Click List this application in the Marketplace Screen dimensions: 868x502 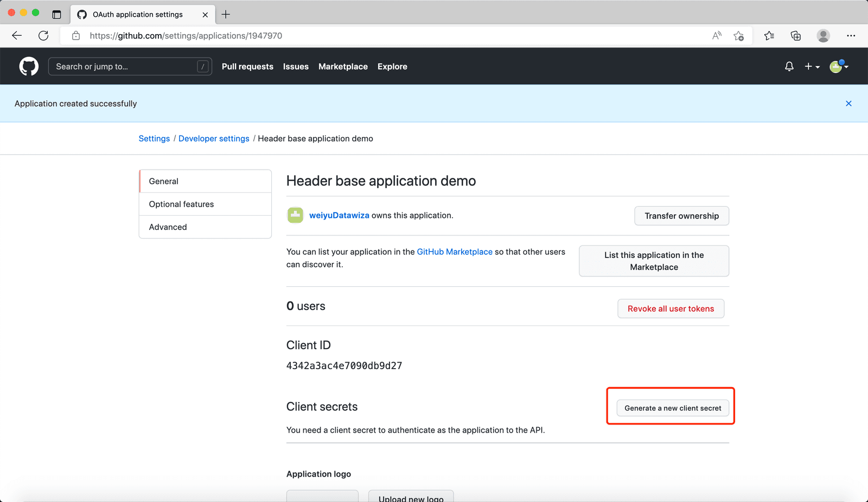(x=654, y=261)
